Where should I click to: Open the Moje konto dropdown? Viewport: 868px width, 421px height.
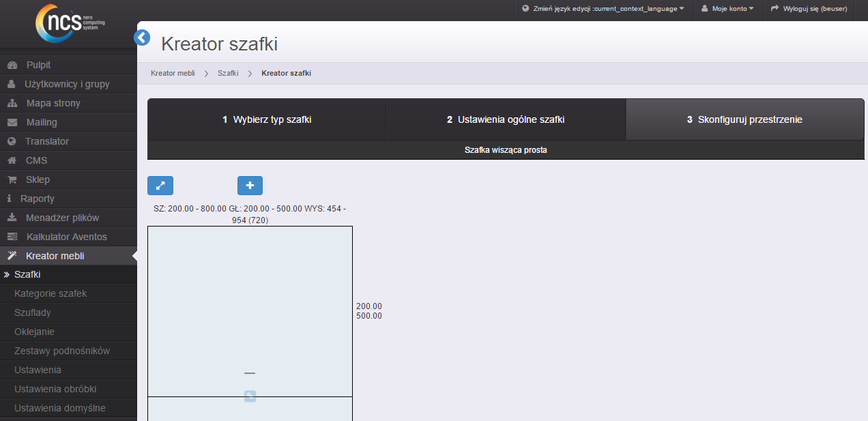click(x=727, y=9)
